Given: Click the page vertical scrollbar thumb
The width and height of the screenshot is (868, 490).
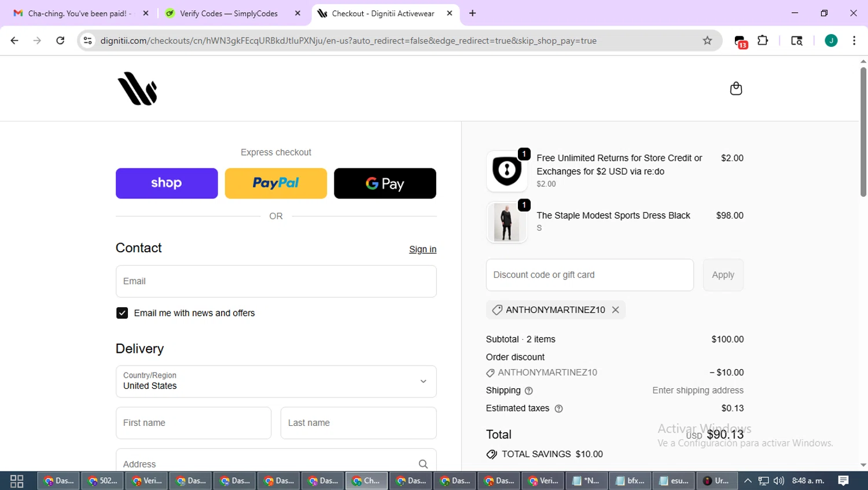Looking at the screenshot, I should [x=863, y=132].
